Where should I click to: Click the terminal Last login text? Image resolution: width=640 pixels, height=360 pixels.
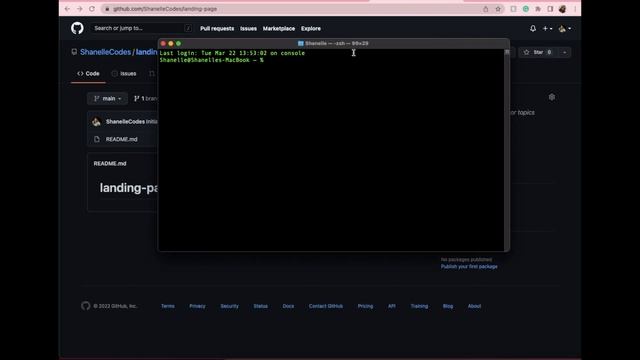[x=232, y=53]
